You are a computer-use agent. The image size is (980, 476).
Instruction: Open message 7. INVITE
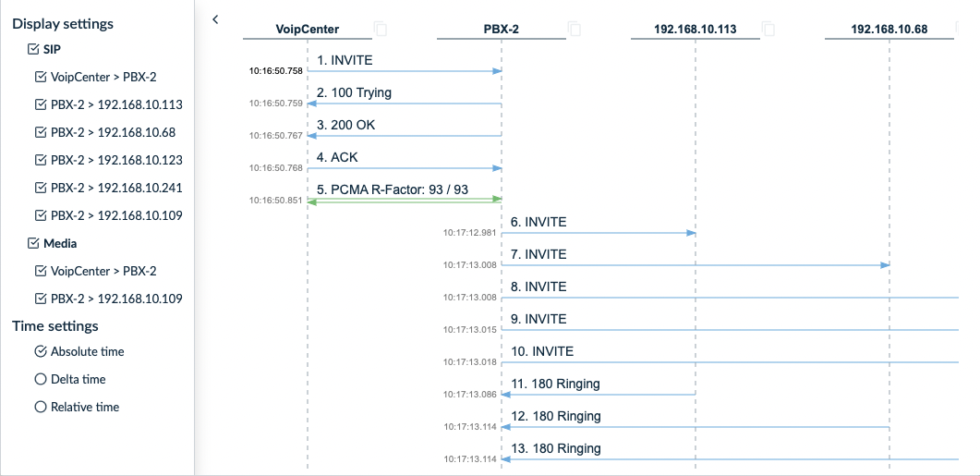coord(538,254)
